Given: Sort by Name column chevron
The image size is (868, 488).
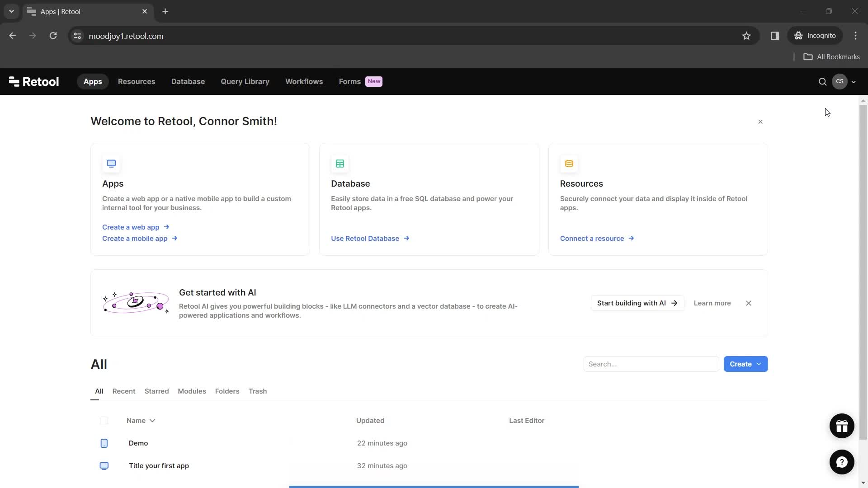Looking at the screenshot, I should coord(152,421).
